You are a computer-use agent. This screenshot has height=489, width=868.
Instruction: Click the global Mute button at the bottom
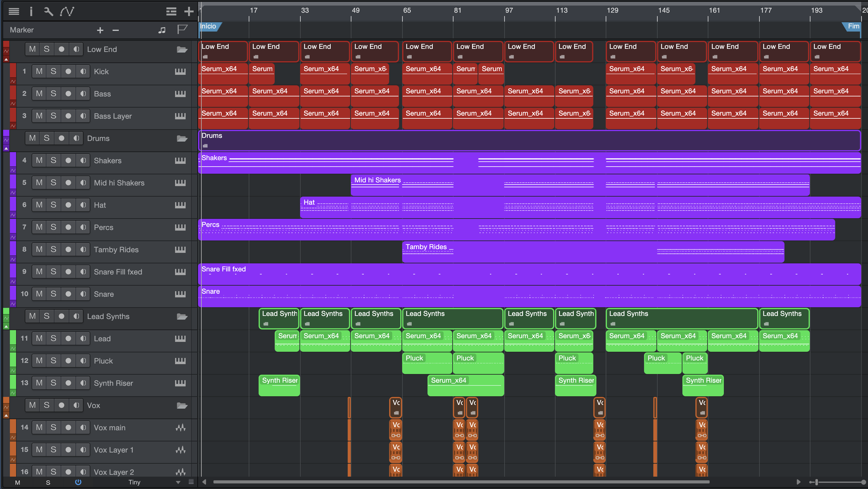18,482
